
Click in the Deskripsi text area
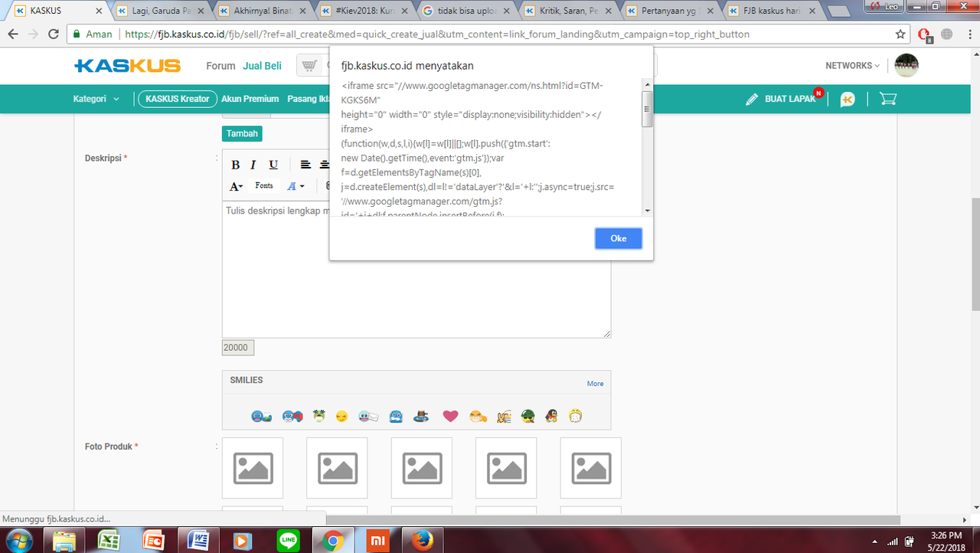pyautogui.click(x=416, y=269)
